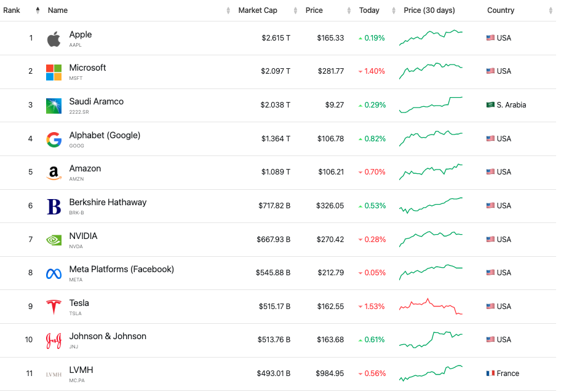Open the Amazon company link
This screenshot has height=392, width=561.
85,169
